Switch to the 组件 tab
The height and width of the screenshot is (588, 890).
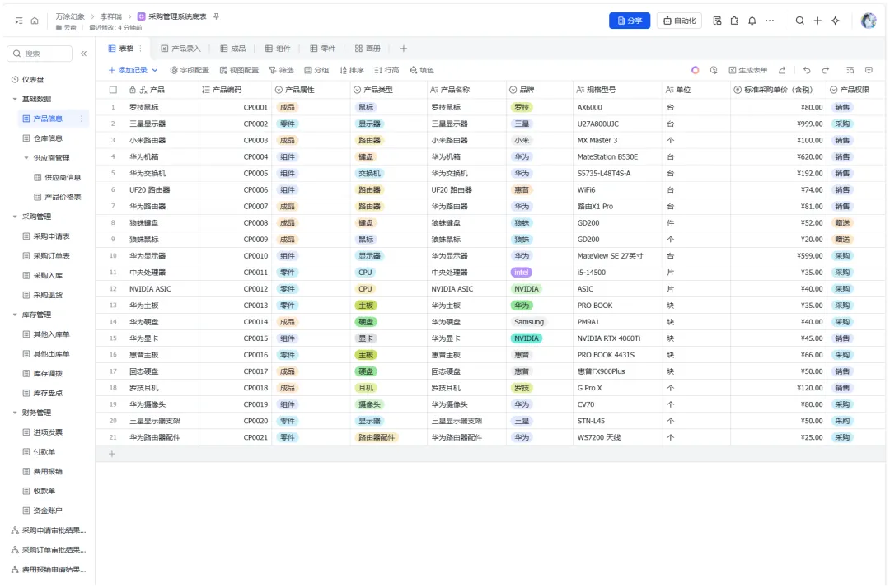(278, 49)
